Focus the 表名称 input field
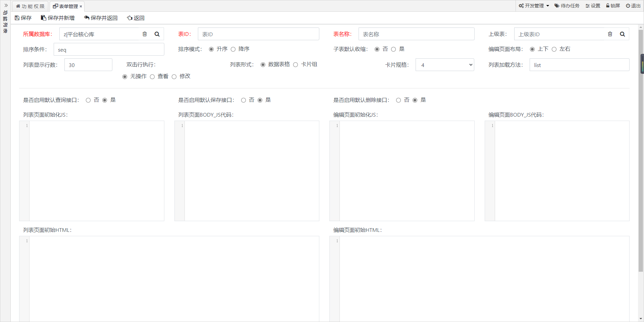The height and width of the screenshot is (322, 644). click(x=416, y=34)
